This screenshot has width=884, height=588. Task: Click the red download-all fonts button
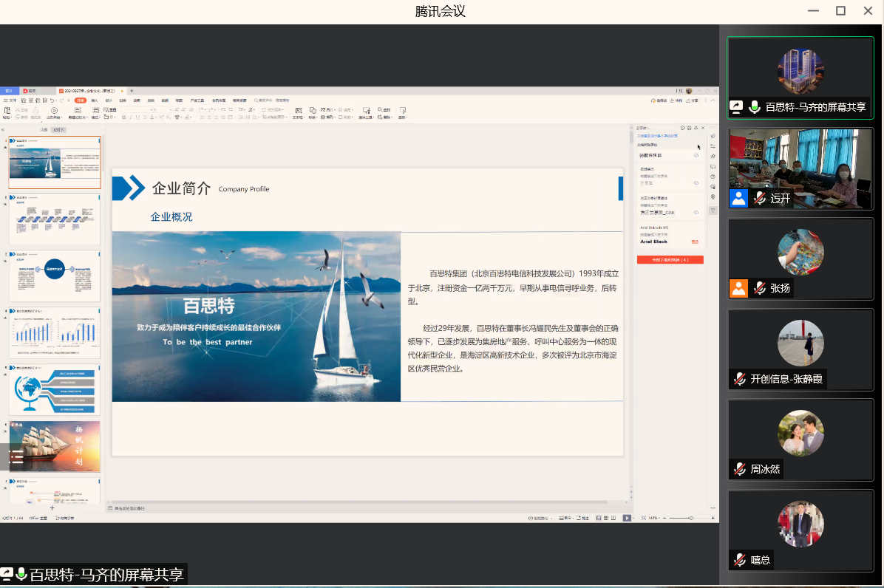coord(670,260)
